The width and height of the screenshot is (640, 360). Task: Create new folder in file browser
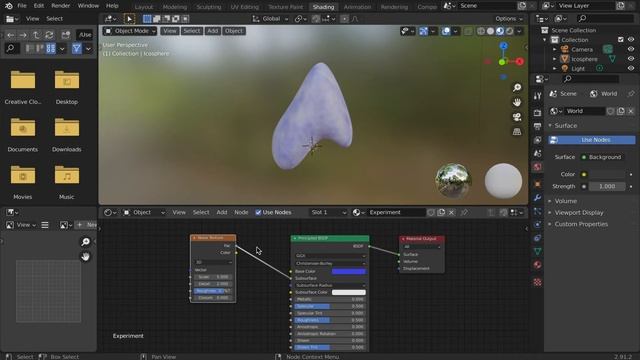[x=65, y=35]
